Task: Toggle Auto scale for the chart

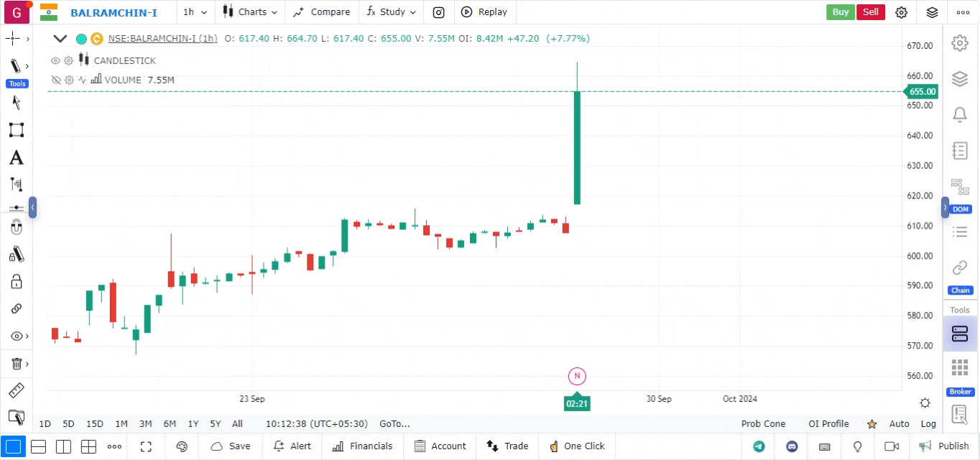Action: (x=899, y=424)
